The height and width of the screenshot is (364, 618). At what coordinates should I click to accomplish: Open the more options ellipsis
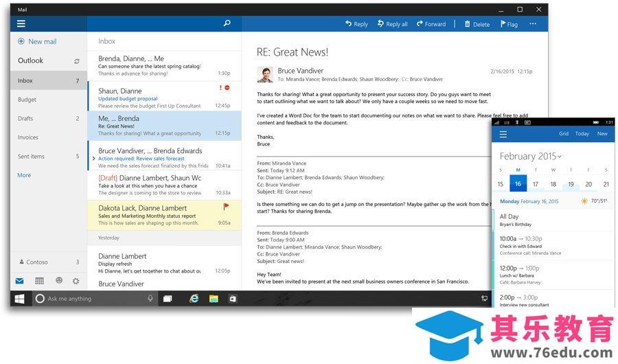[x=533, y=23]
